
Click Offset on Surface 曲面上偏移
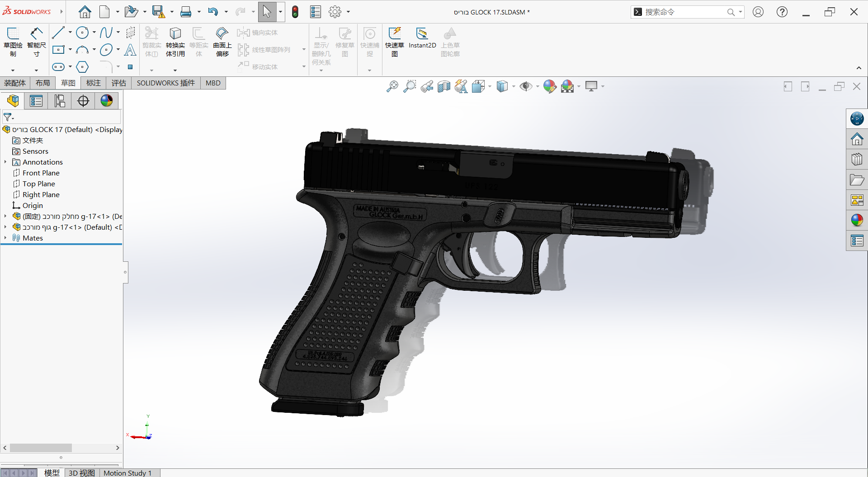(x=222, y=42)
